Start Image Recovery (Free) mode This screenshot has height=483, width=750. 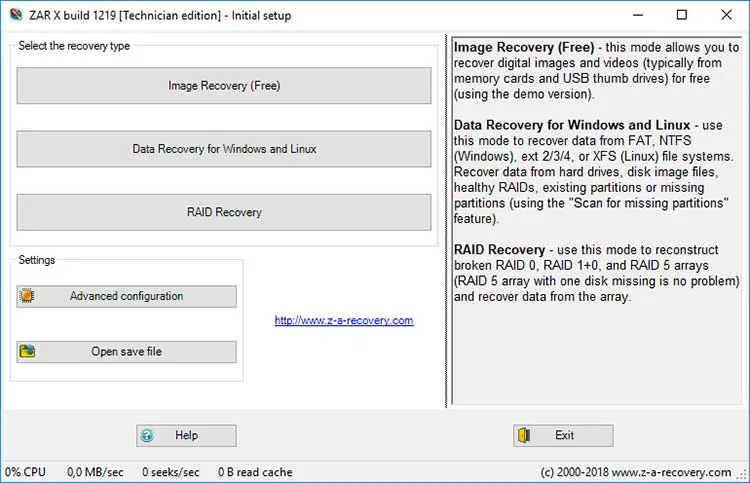(224, 86)
